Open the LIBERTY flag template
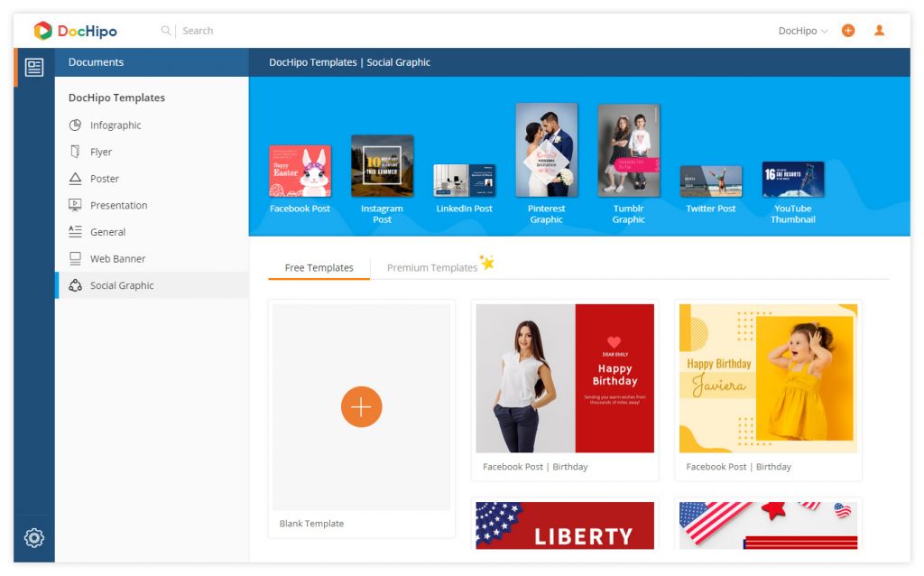924x576 pixels. tap(565, 525)
